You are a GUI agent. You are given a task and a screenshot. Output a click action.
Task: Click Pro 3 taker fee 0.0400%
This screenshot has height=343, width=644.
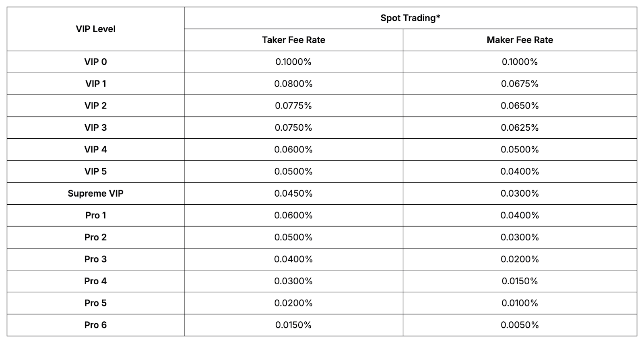293,259
